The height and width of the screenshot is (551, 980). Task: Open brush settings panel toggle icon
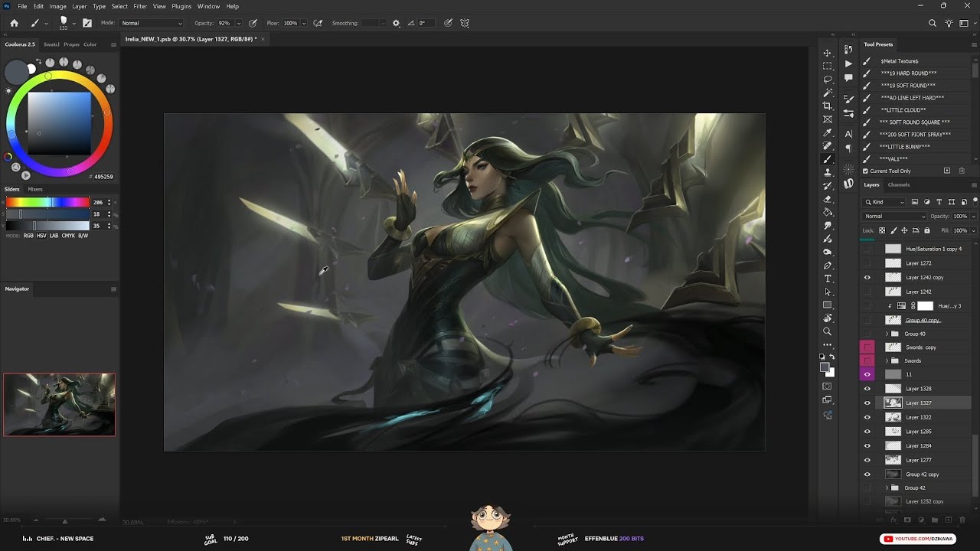87,23
